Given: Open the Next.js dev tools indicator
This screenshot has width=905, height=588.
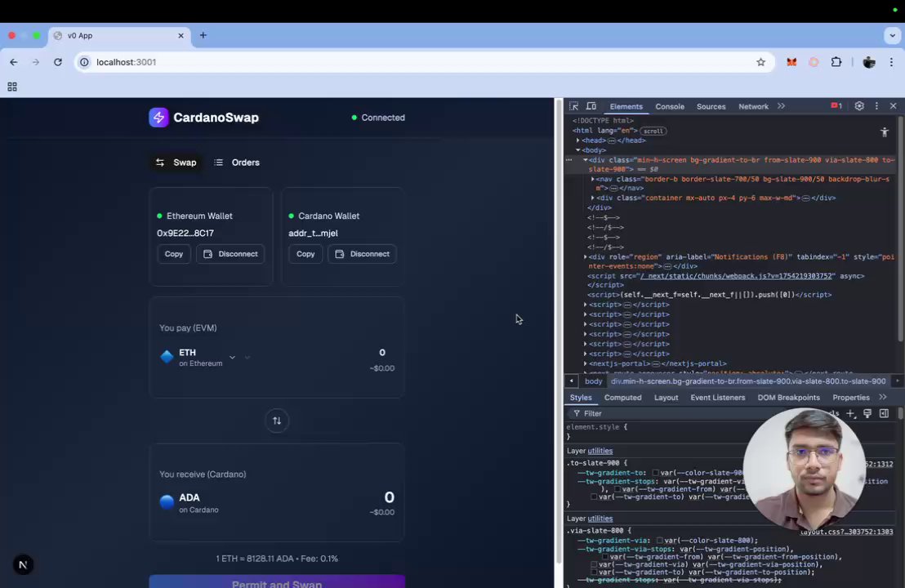Looking at the screenshot, I should coord(23,564).
